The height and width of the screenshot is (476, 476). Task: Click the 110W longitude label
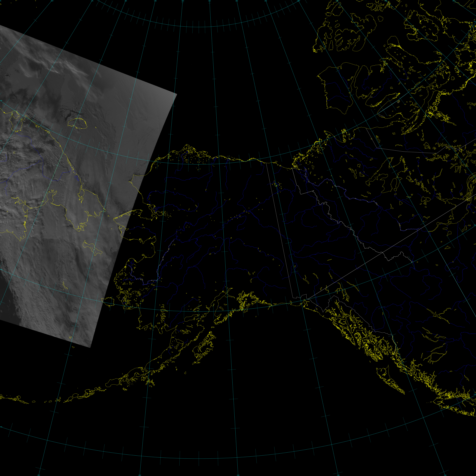[337, 1]
